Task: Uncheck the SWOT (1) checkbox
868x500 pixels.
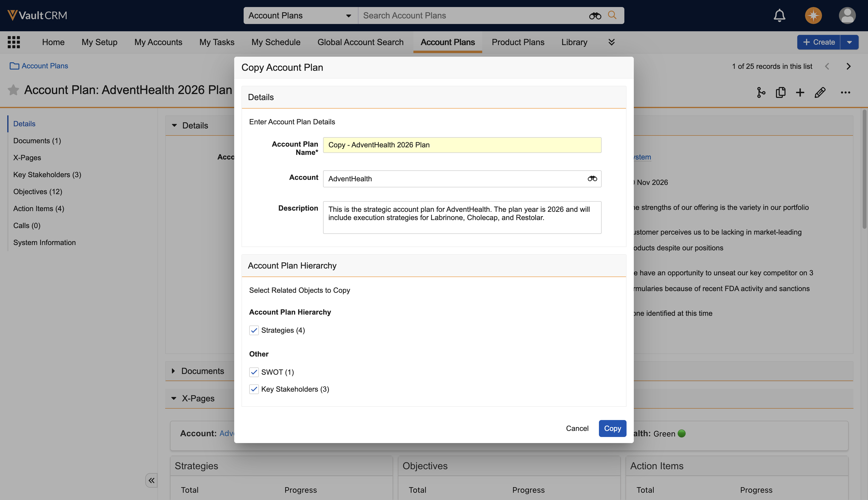Action: point(254,372)
